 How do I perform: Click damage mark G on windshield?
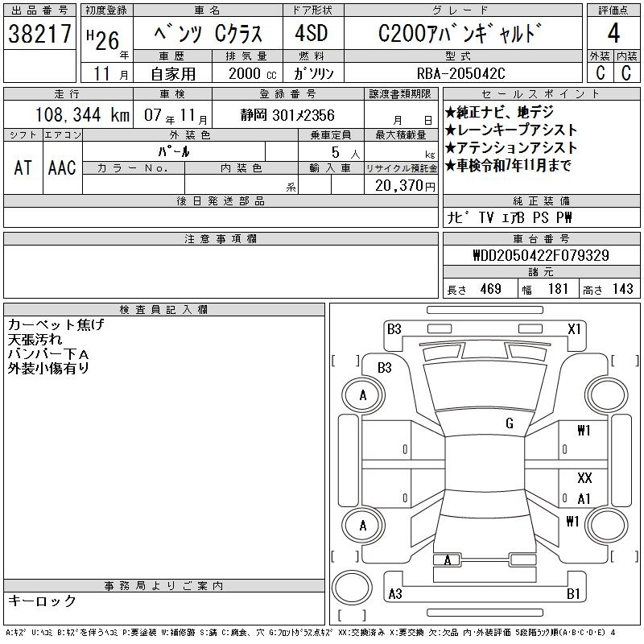[x=510, y=423]
